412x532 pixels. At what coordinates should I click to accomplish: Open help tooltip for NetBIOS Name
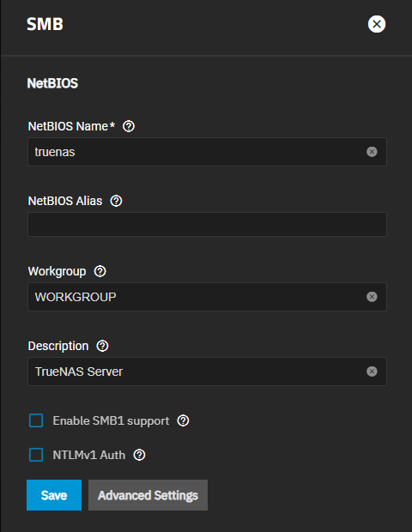[129, 126]
